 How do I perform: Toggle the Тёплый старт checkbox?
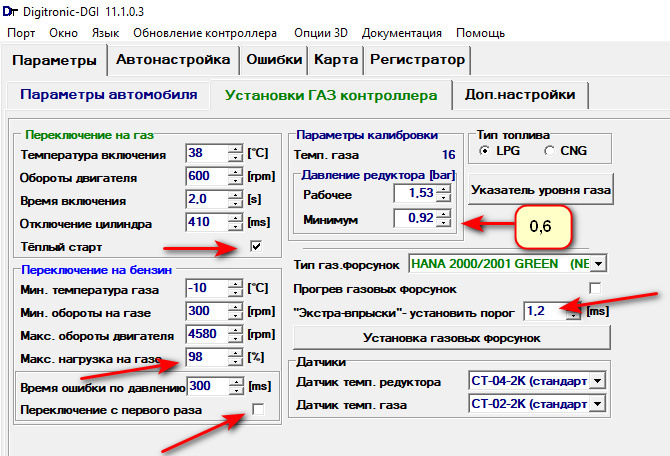(x=256, y=246)
